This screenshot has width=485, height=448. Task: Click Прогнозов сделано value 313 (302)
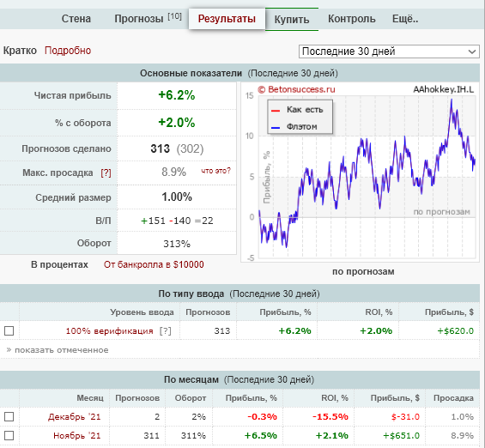(177, 148)
